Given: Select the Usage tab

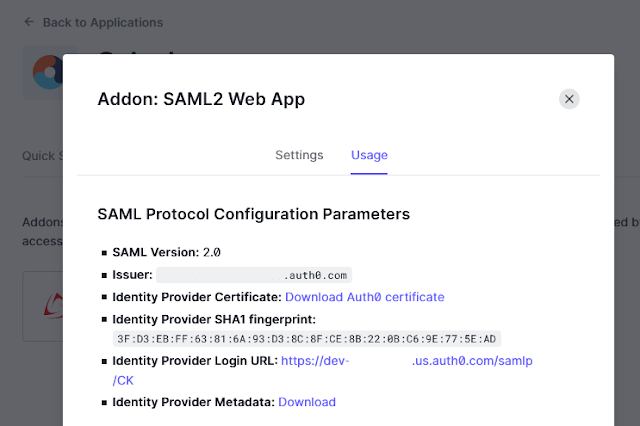Looking at the screenshot, I should point(369,155).
